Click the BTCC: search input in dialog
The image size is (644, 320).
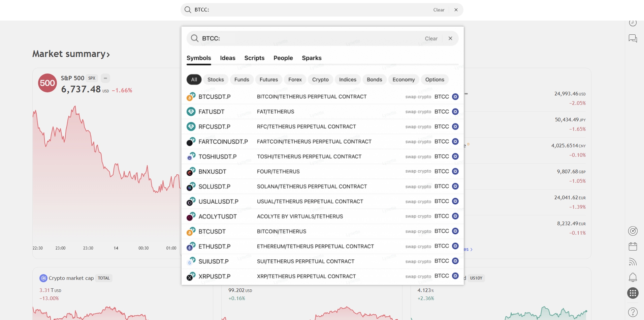[303, 38]
